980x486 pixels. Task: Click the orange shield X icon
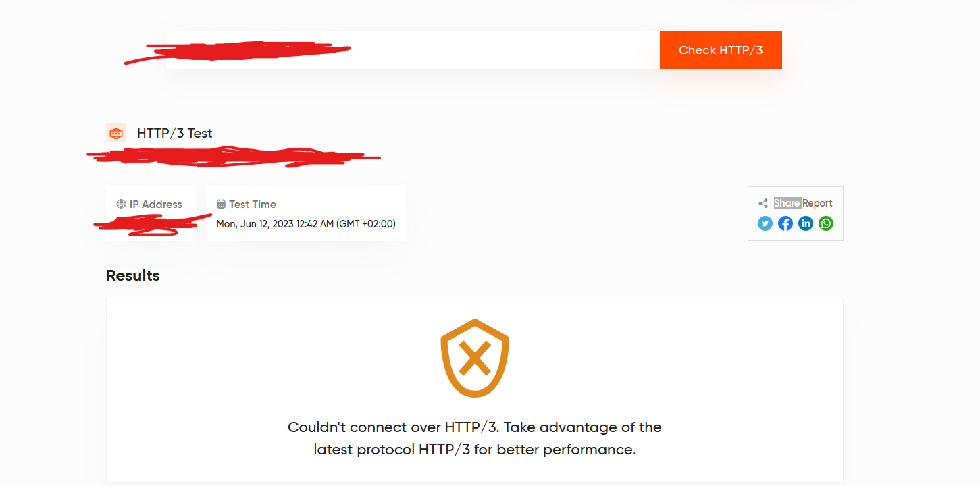pyautogui.click(x=475, y=358)
